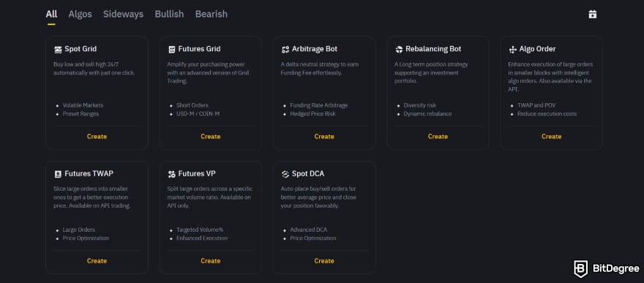Click the Spot DCA description text

point(319,197)
